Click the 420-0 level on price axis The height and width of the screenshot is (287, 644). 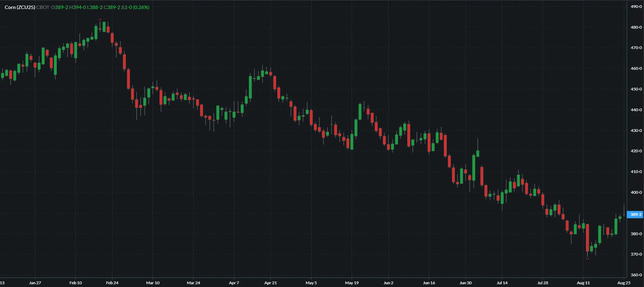pyautogui.click(x=636, y=151)
